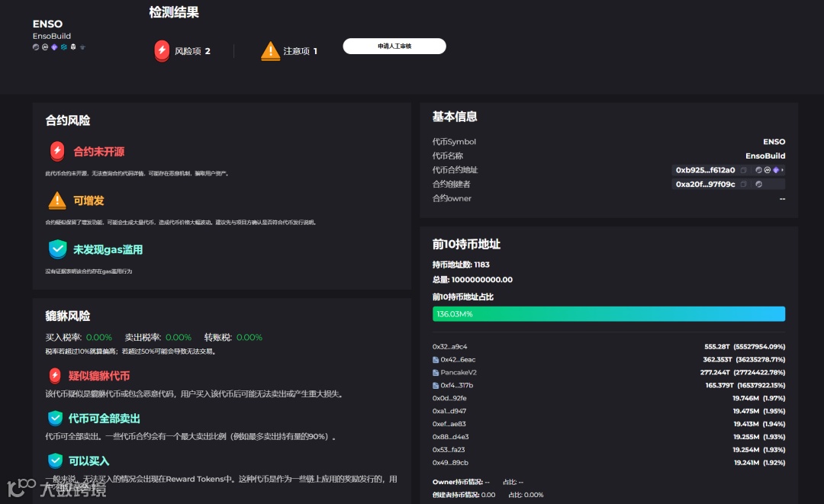Click the 总量: 1000000000.00 line

pos(472,280)
